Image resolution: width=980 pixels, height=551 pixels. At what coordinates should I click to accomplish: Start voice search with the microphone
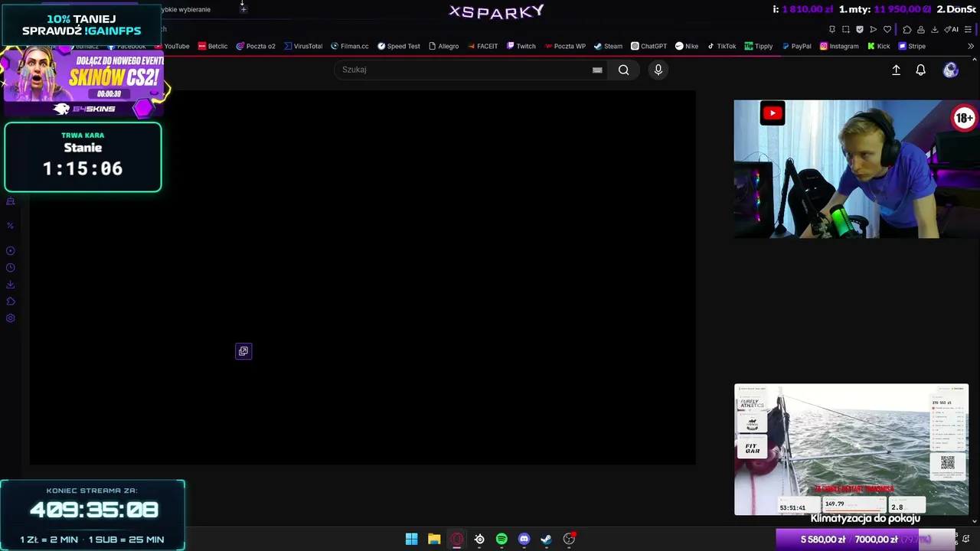[x=658, y=70]
